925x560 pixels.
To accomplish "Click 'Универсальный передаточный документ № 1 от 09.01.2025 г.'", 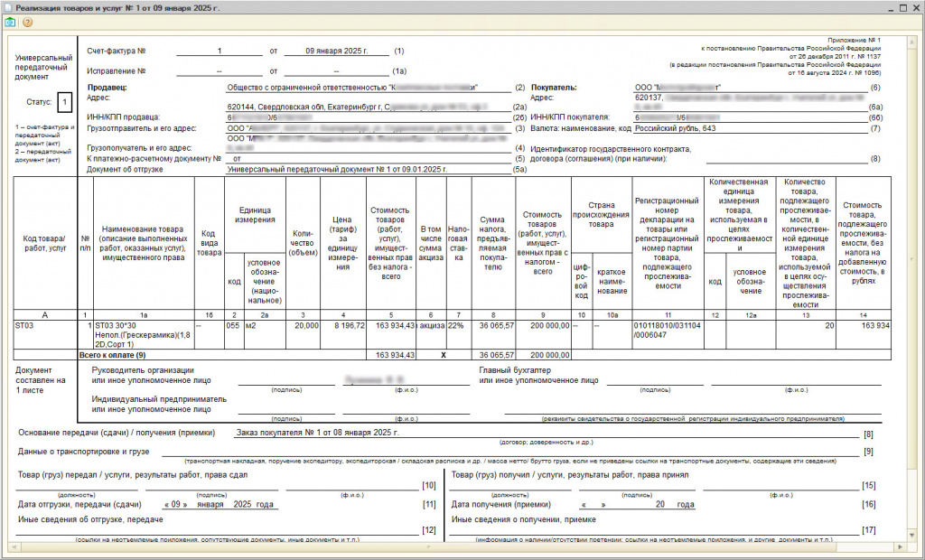I will tap(338, 170).
